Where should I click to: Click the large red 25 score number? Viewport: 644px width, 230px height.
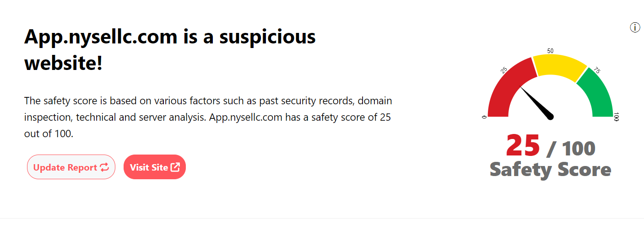[x=523, y=145]
